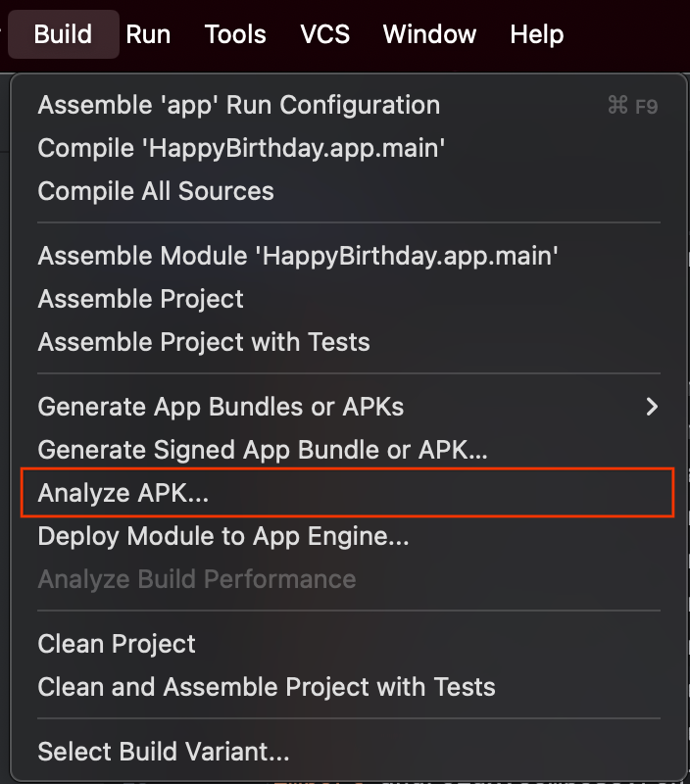This screenshot has width=690, height=784.
Task: Select Assemble 'app' Run Configuration
Action: pyautogui.click(x=237, y=105)
